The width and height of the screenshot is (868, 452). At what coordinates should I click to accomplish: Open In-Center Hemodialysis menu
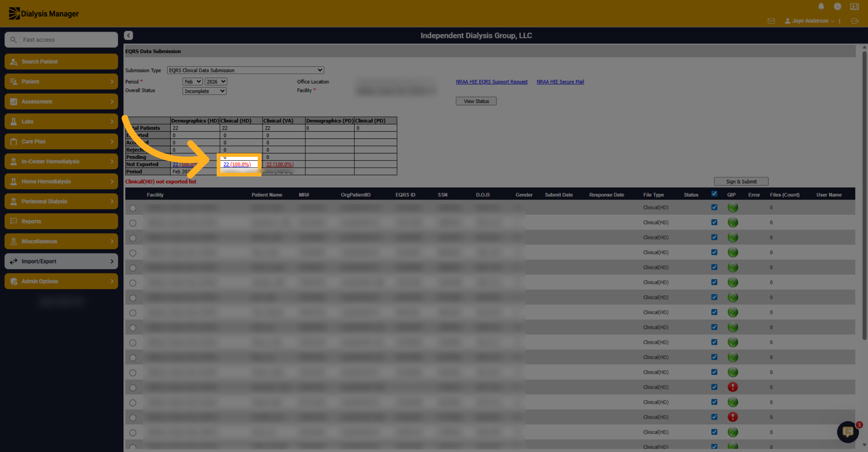pos(61,162)
